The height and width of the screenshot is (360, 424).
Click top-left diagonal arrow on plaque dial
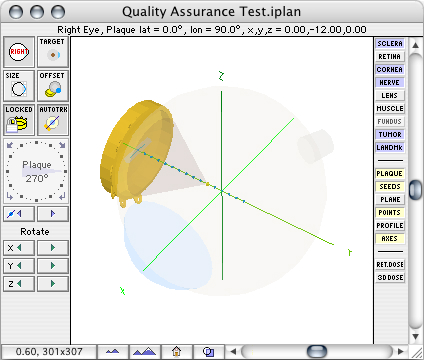(10, 145)
